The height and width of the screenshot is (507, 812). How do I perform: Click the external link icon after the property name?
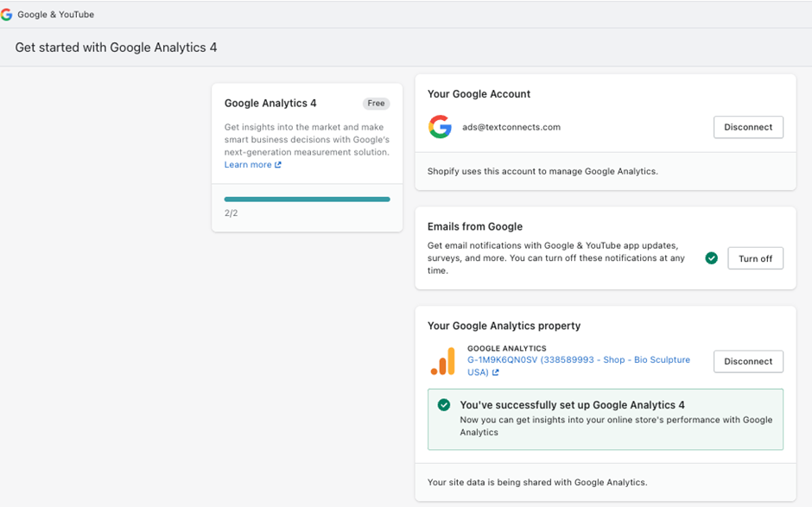click(x=496, y=373)
